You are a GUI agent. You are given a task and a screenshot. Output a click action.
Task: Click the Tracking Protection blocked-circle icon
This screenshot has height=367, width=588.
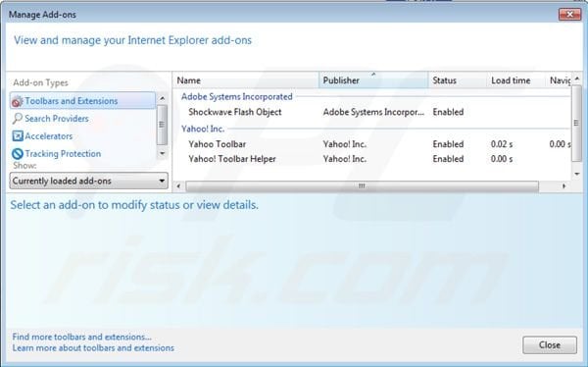[18, 154]
